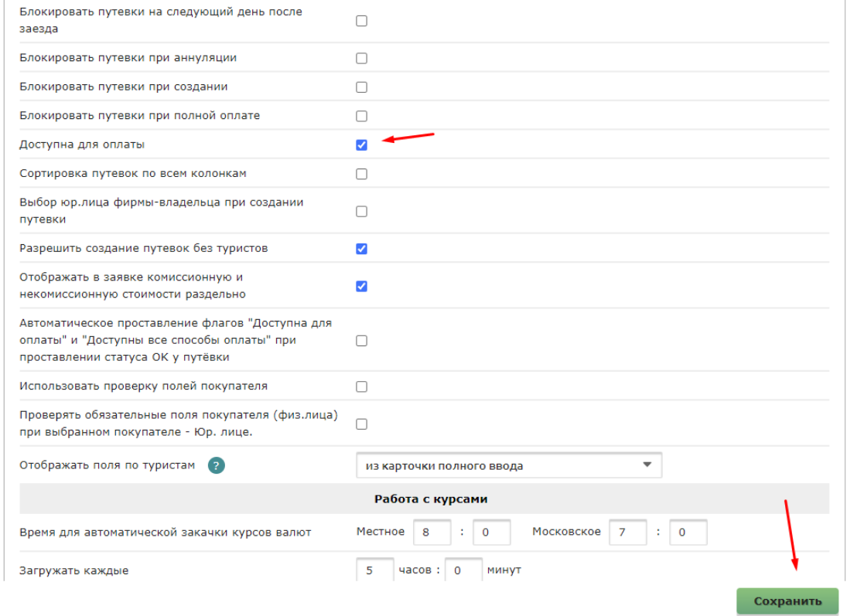Toggle mandatory buyer fields check for legal entity
This screenshot has width=857, height=616.
(361, 424)
